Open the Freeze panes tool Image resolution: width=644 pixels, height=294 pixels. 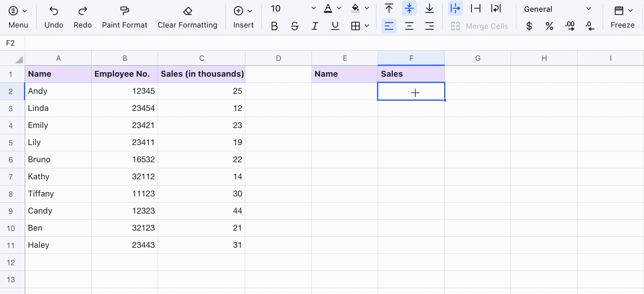(x=622, y=16)
